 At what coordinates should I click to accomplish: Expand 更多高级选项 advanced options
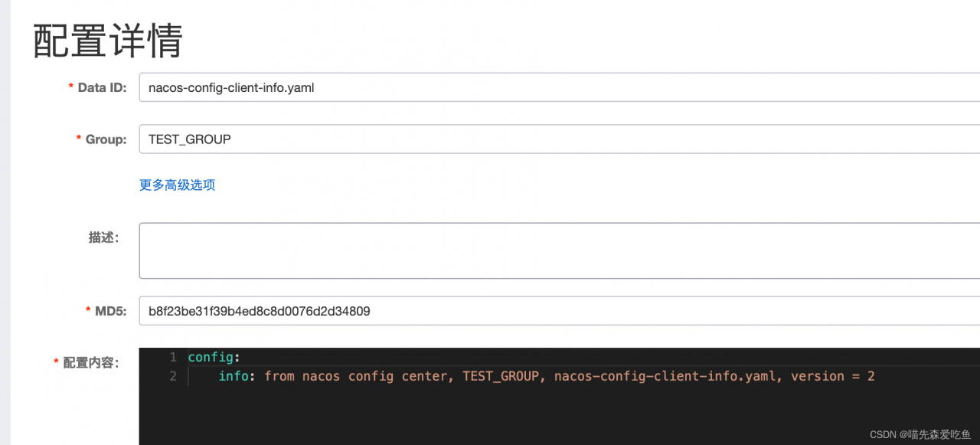click(177, 185)
